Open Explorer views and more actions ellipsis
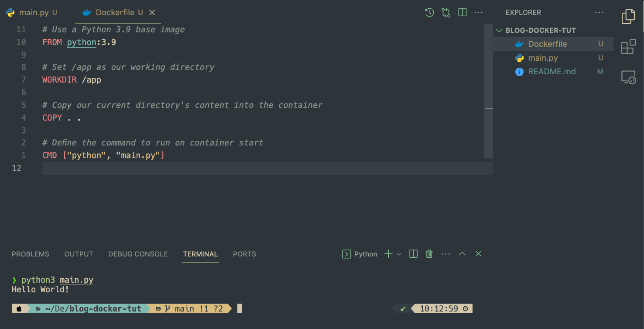The image size is (644, 329). tap(599, 13)
